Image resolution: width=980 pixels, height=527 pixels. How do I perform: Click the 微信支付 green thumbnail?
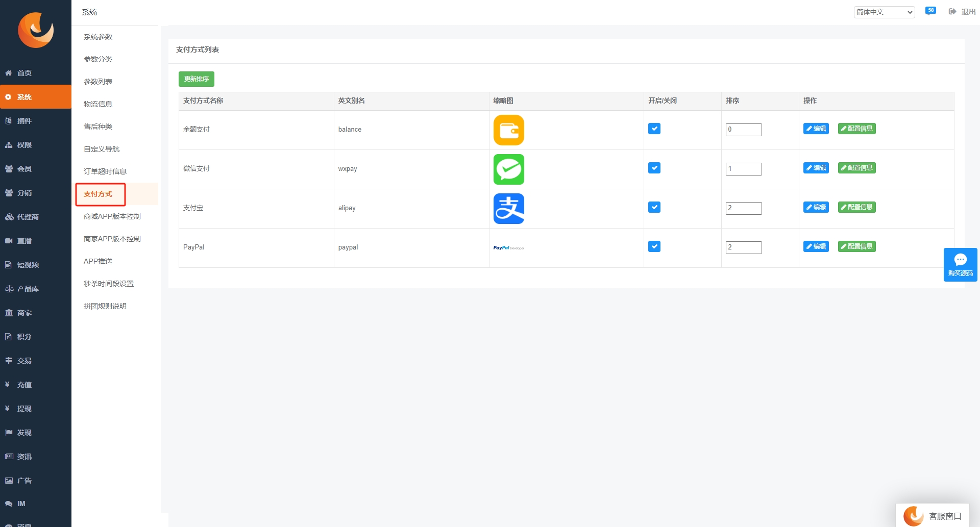pos(509,169)
